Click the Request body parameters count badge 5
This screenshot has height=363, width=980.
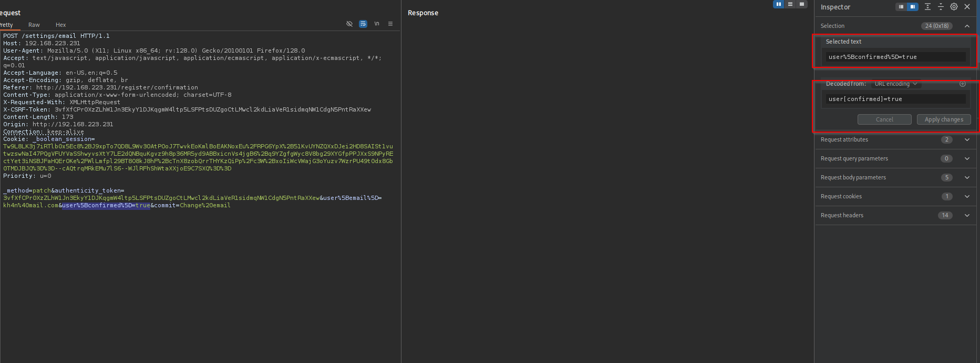(946, 177)
